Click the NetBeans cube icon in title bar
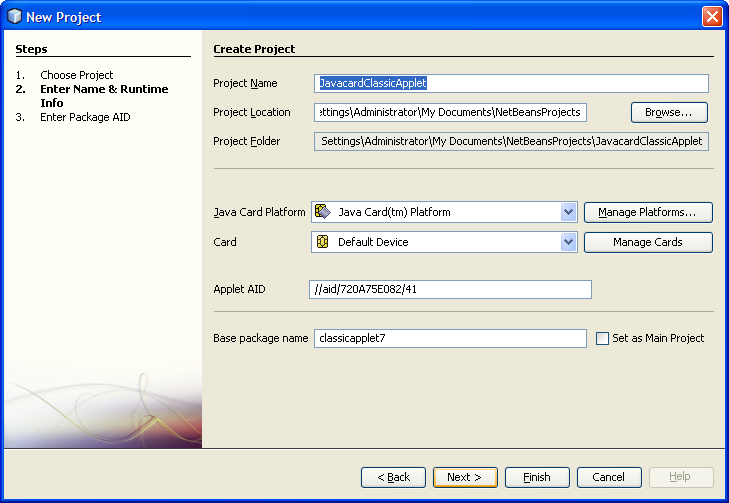Image resolution: width=729 pixels, height=503 pixels. (14, 16)
